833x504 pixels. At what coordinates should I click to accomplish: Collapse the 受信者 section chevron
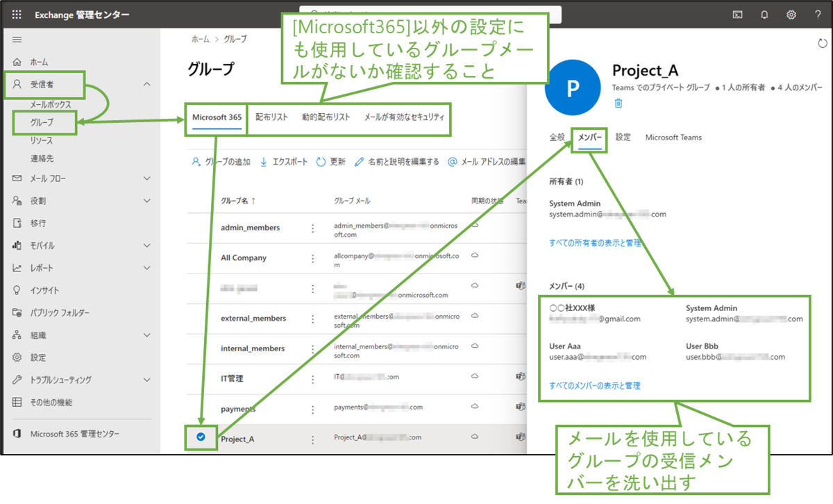[146, 84]
